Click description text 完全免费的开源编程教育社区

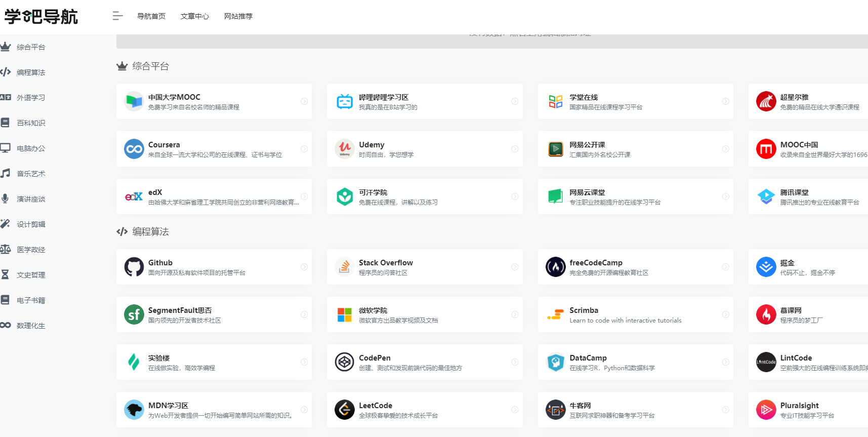609,272
